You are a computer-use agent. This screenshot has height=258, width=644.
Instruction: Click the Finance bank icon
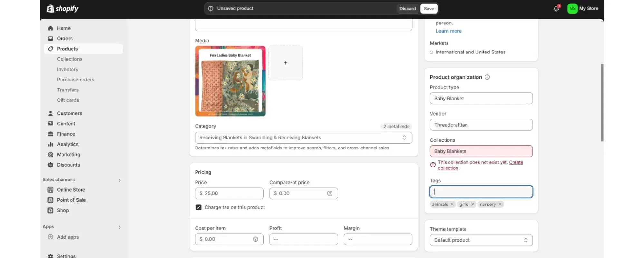(x=50, y=134)
